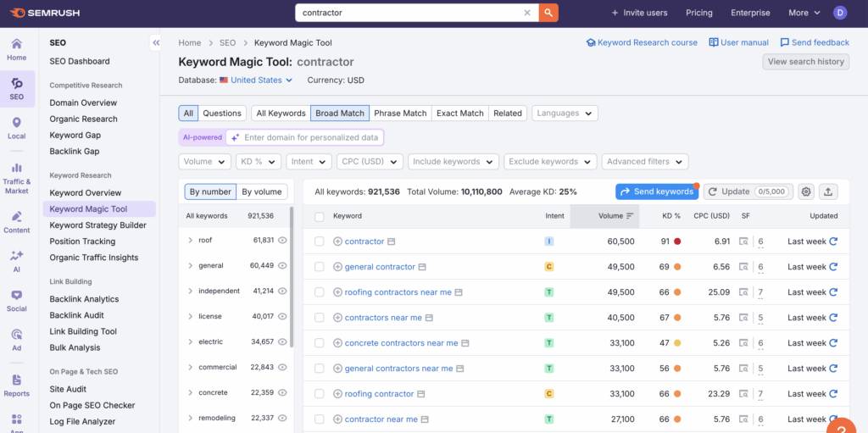The width and height of the screenshot is (868, 433).
Task: Expand the independent keyword group
Action: [x=191, y=291]
